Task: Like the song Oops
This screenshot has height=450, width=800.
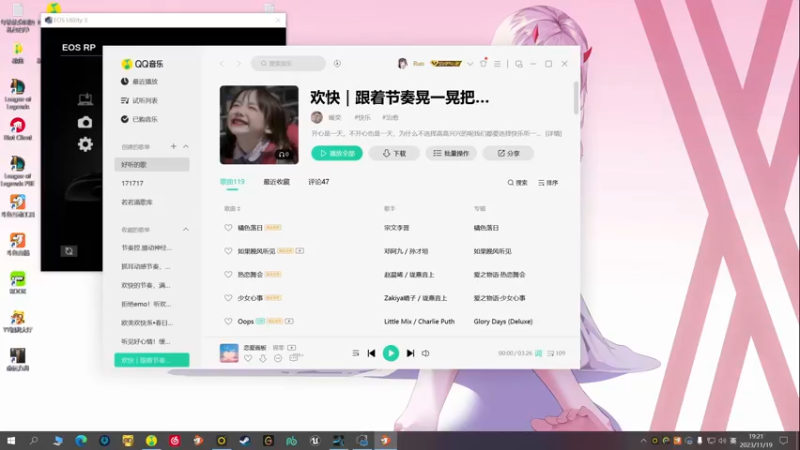Action: pyautogui.click(x=228, y=321)
